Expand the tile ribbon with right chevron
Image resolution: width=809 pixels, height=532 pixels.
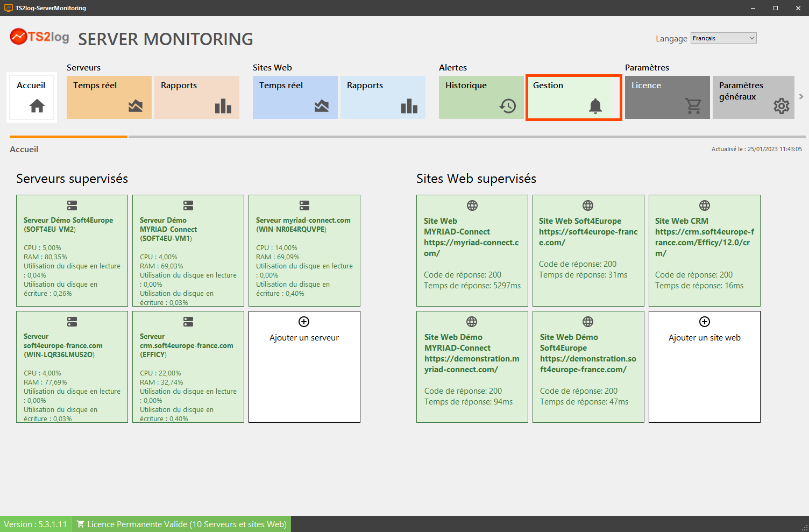tap(801, 97)
